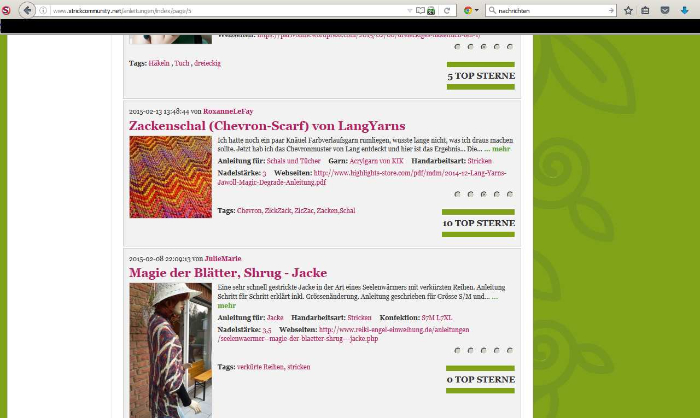Expand Magie der Blätter description via mehr

[x=226, y=306]
